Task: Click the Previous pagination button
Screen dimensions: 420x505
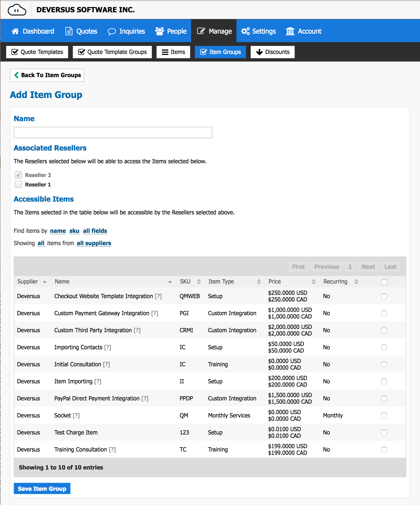Action: pyautogui.click(x=327, y=267)
